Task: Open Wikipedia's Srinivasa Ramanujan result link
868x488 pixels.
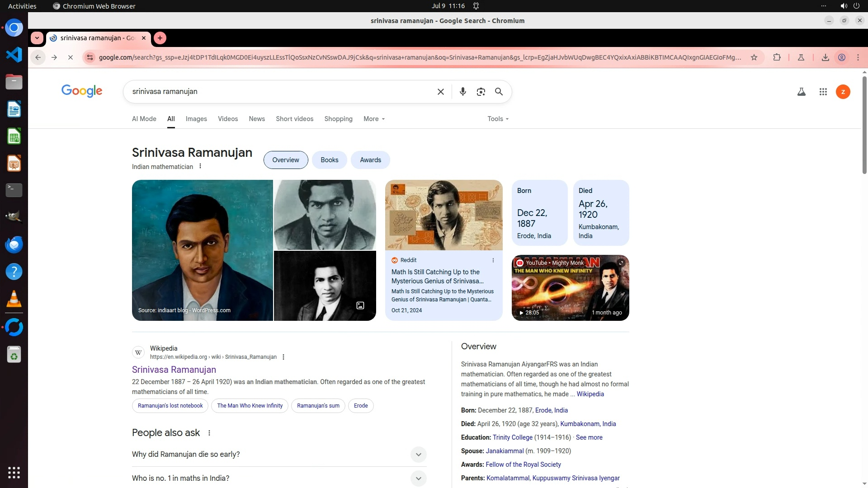Action: (x=174, y=370)
